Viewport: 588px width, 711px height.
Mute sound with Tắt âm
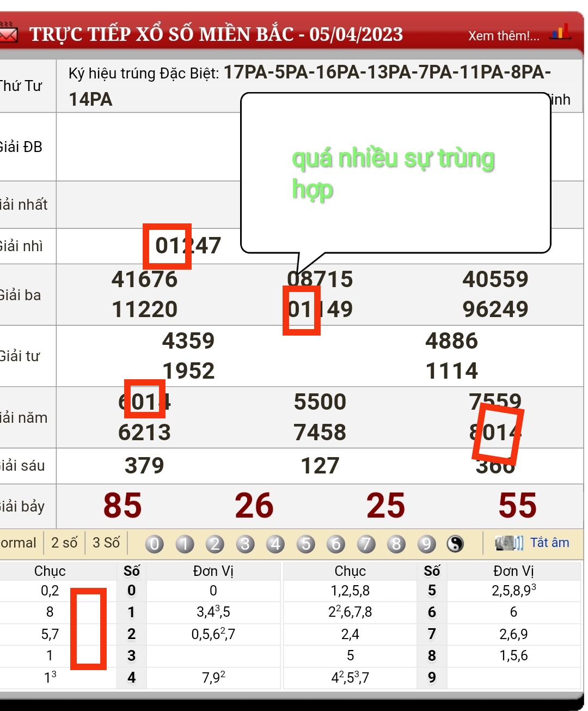[x=549, y=543]
